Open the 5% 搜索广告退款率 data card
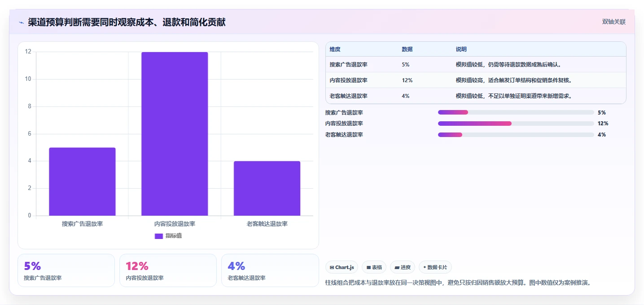This screenshot has height=305, width=644. 66,270
